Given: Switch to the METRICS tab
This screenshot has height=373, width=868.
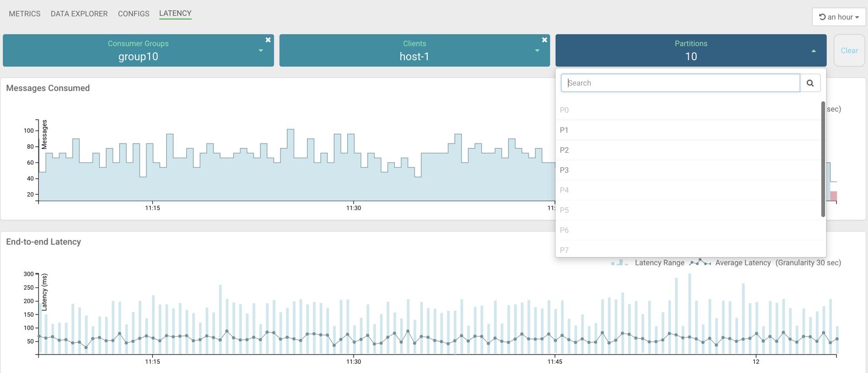Looking at the screenshot, I should 24,14.
